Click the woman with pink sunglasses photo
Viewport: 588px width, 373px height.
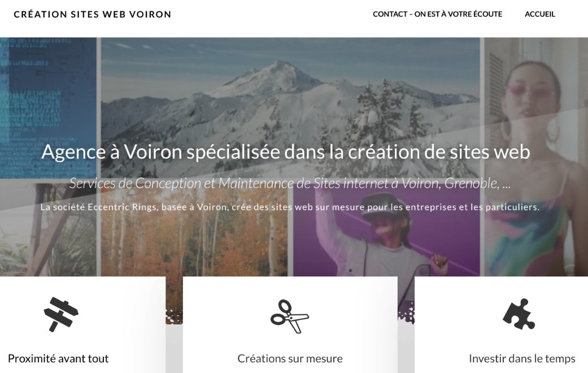tap(536, 157)
